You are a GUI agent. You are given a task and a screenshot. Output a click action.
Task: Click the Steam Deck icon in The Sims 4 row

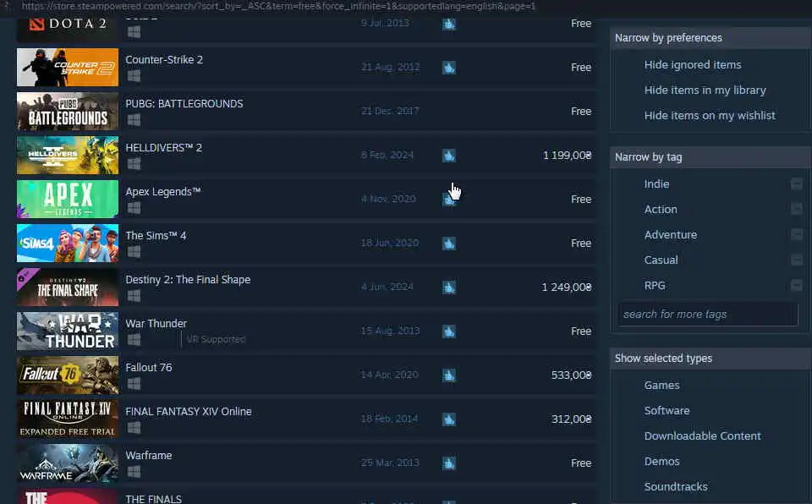pos(449,244)
